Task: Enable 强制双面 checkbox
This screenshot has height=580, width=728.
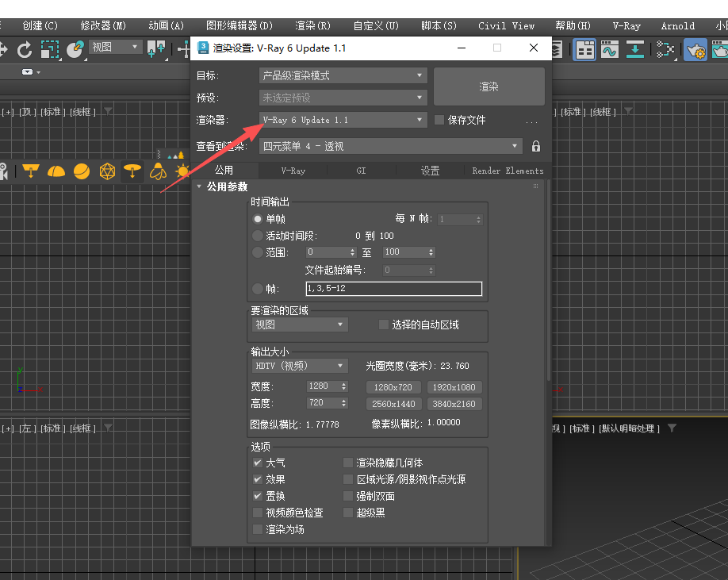Action: (x=348, y=496)
